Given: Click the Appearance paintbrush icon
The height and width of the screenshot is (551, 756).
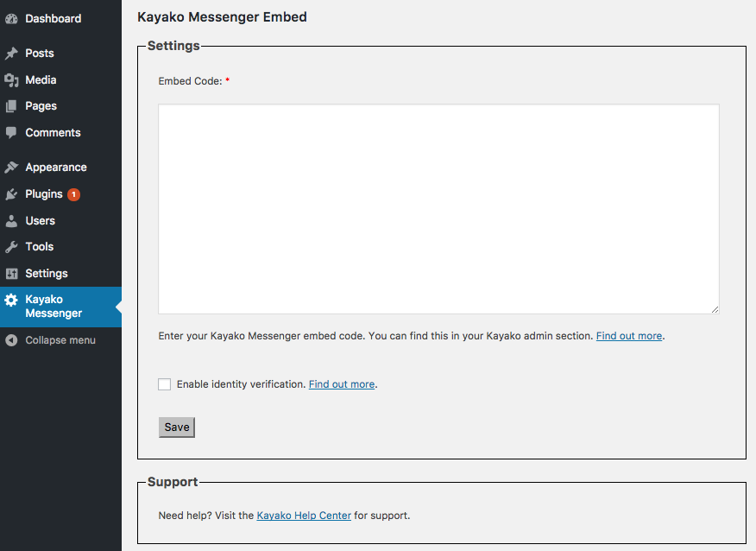Looking at the screenshot, I should point(11,168).
